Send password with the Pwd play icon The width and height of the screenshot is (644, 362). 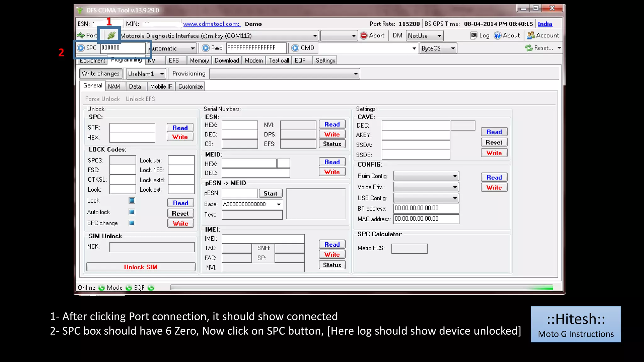[206, 48]
